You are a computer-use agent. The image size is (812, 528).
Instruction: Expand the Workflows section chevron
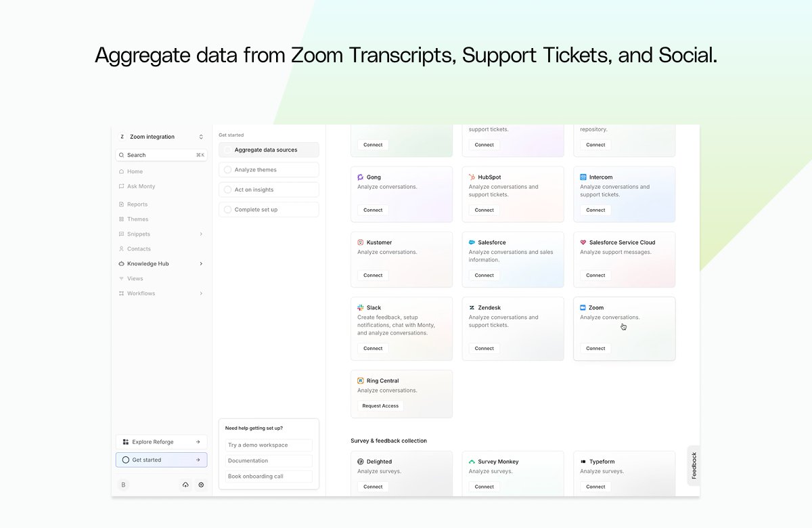(x=201, y=294)
